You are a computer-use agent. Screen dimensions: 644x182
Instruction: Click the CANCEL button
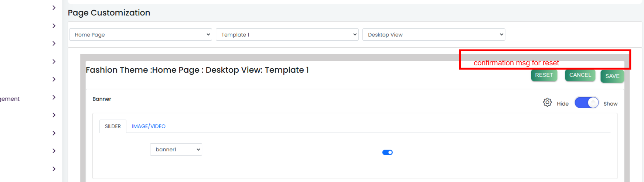[580, 75]
